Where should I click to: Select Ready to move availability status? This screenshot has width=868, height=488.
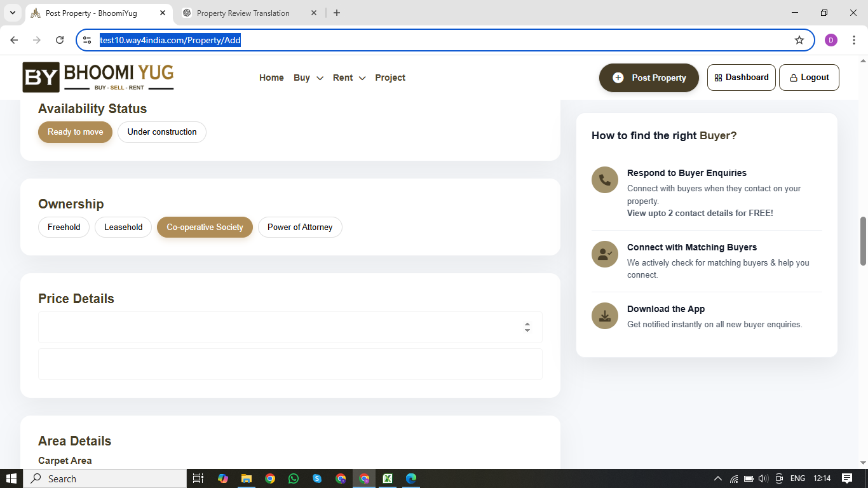pyautogui.click(x=75, y=132)
